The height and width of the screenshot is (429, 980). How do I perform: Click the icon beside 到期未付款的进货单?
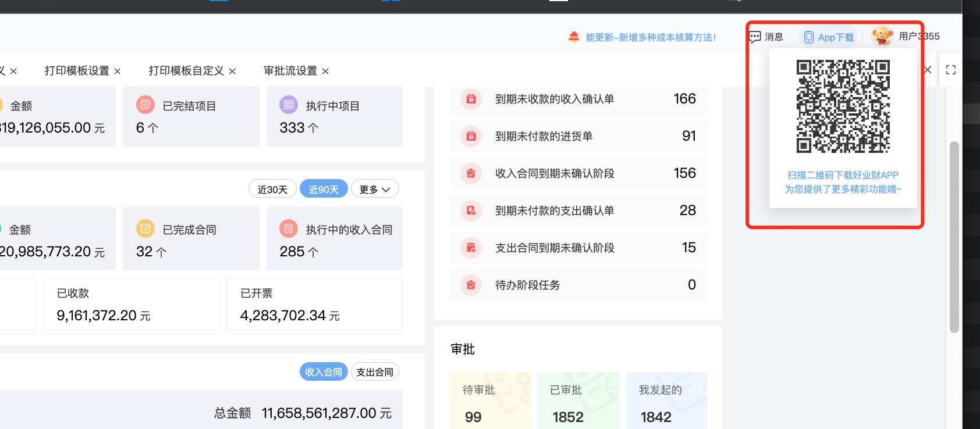tap(471, 136)
